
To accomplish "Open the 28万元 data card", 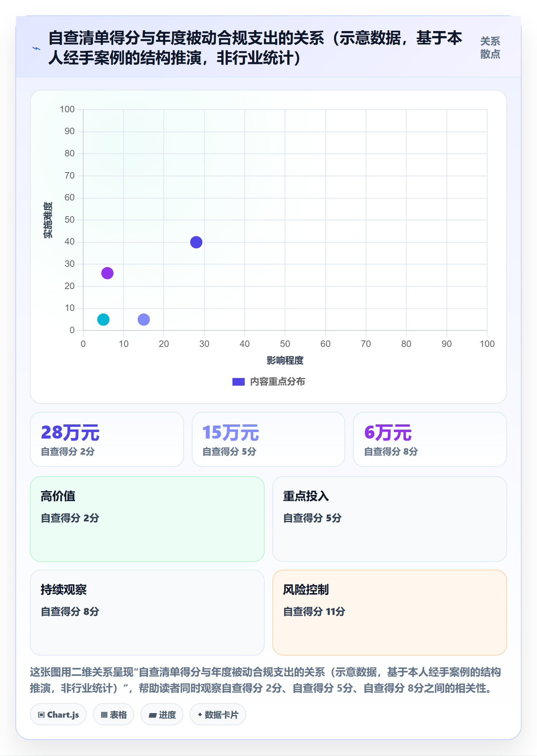I will 107,439.
